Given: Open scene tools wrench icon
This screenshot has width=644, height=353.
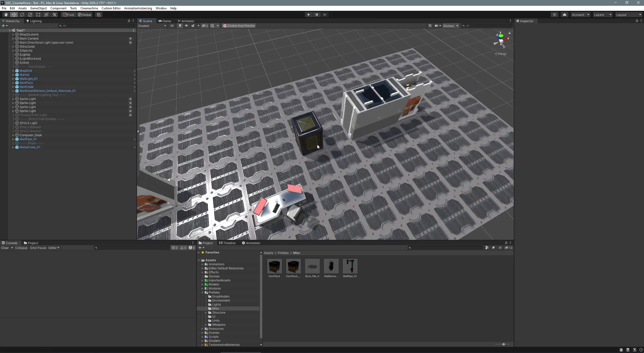Looking at the screenshot, I should coord(430,26).
